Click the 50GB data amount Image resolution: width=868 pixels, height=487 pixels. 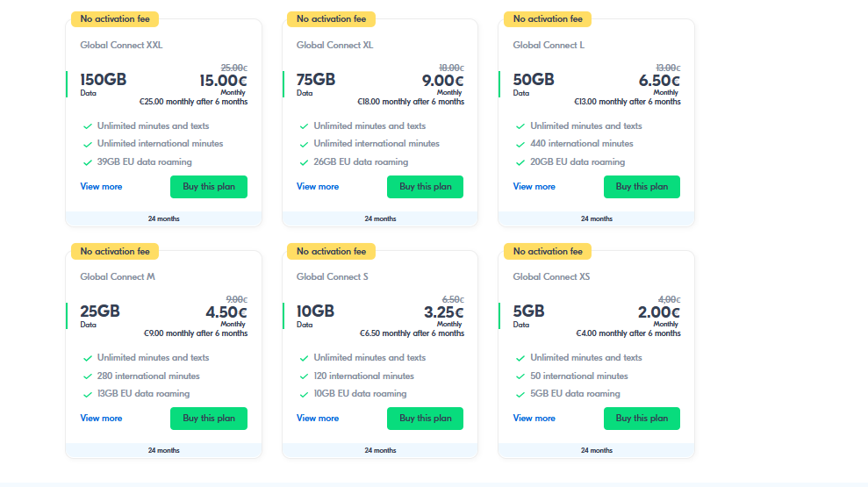pyautogui.click(x=534, y=80)
